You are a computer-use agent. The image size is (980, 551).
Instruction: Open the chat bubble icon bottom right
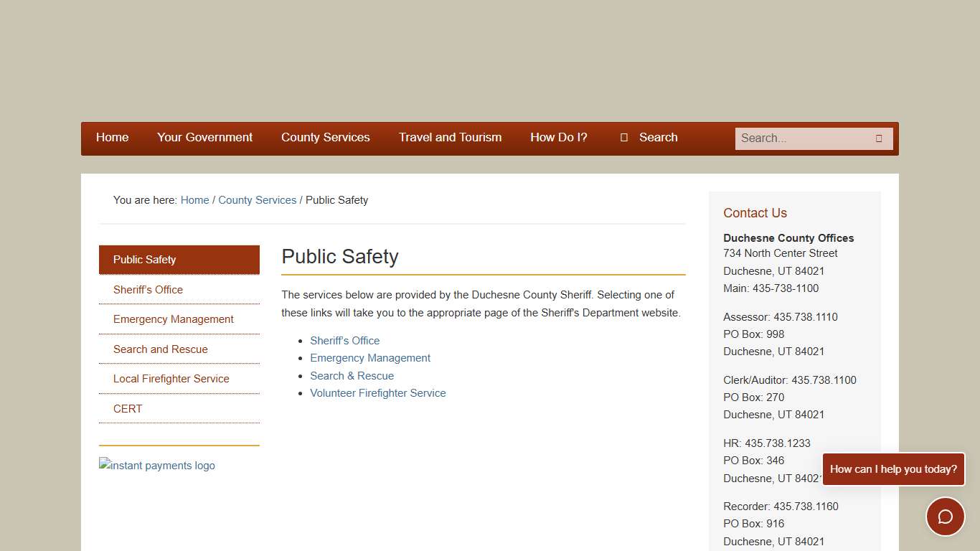pos(945,517)
